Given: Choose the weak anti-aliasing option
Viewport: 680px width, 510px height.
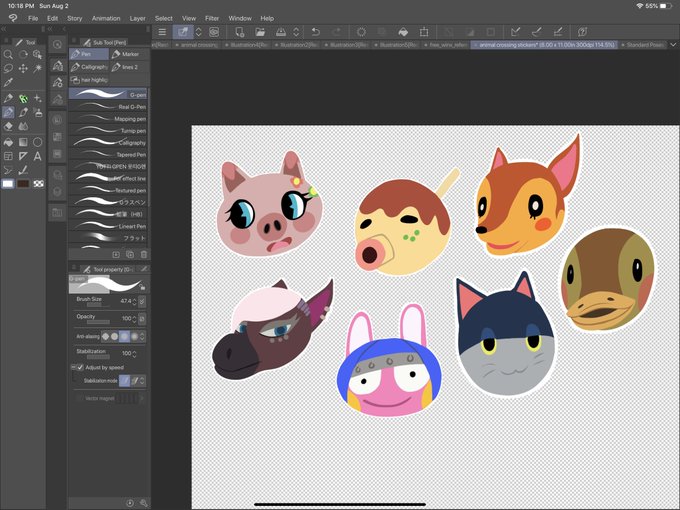Looking at the screenshot, I should 114,336.
